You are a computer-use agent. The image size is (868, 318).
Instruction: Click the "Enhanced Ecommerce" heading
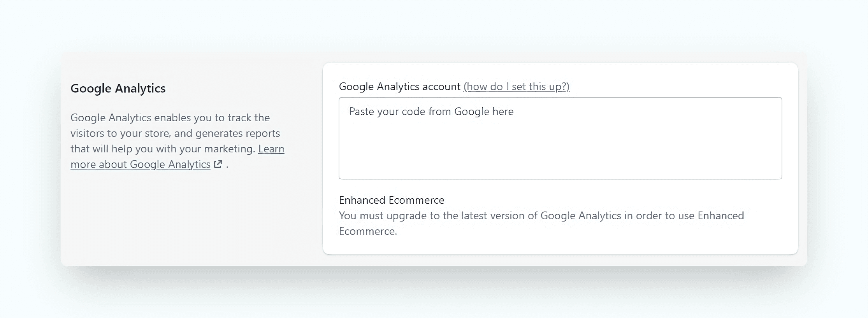point(391,200)
